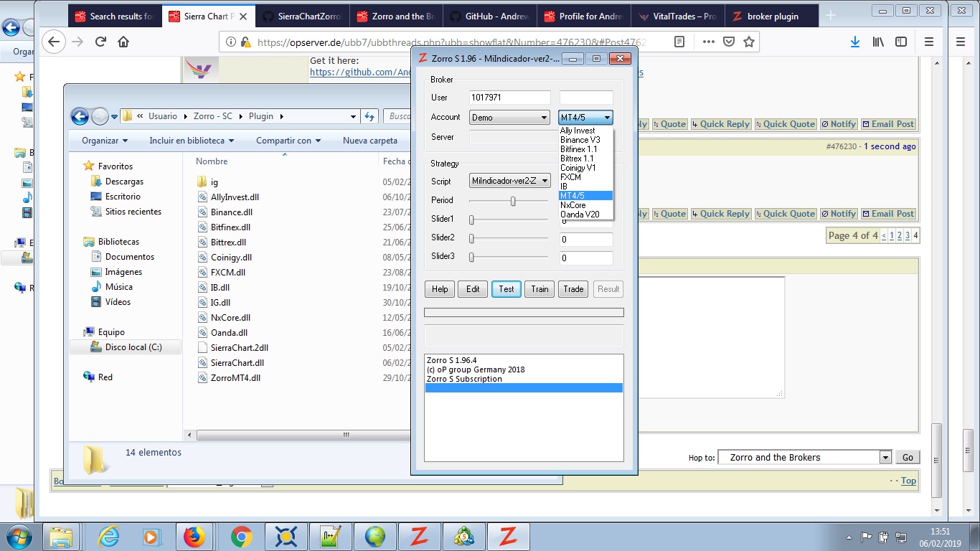Image resolution: width=980 pixels, height=551 pixels.
Task: Bookmark this page with the star icon
Action: (749, 42)
